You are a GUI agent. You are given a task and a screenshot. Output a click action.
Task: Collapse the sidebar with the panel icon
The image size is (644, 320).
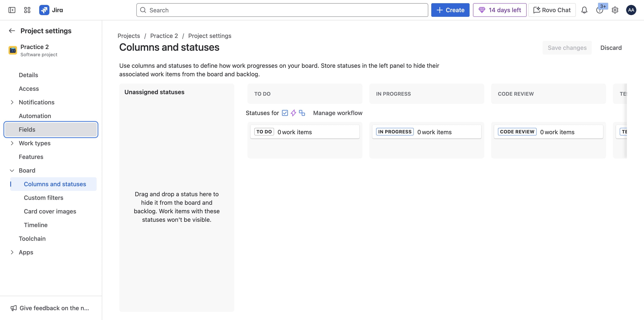tap(12, 10)
